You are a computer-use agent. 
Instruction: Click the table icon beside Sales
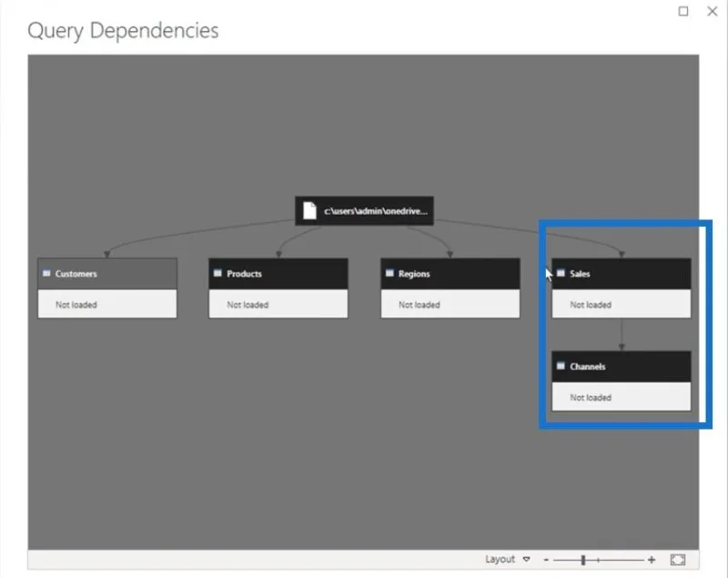click(561, 273)
